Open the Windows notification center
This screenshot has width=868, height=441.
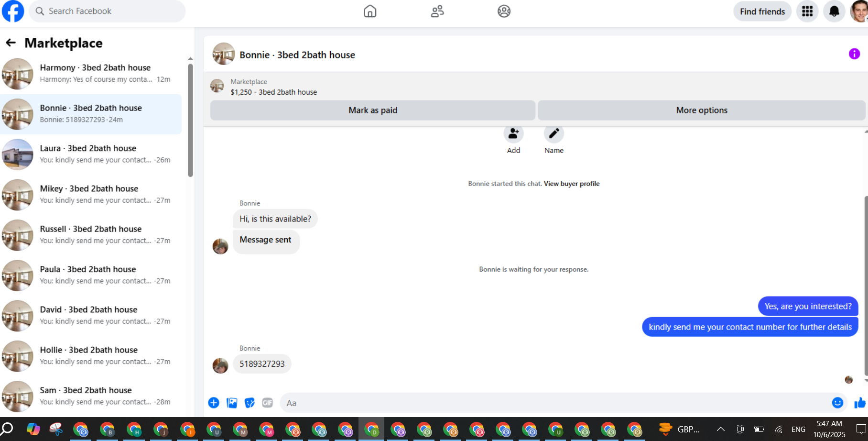[861, 429]
